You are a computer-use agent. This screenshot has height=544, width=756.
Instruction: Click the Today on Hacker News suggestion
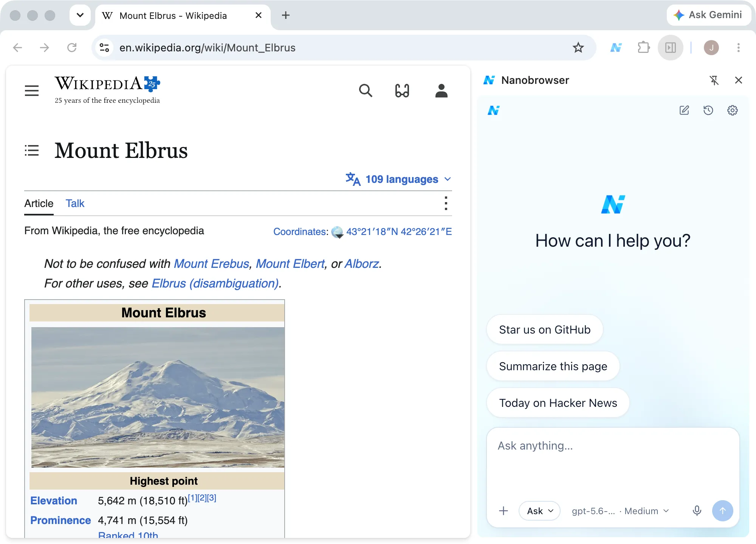coord(558,403)
